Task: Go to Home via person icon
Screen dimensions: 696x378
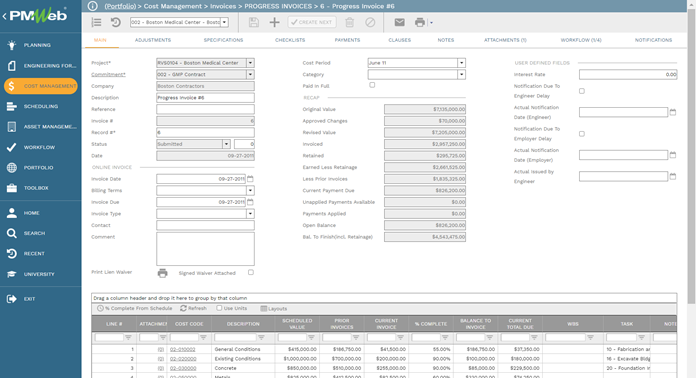Action: coord(12,213)
